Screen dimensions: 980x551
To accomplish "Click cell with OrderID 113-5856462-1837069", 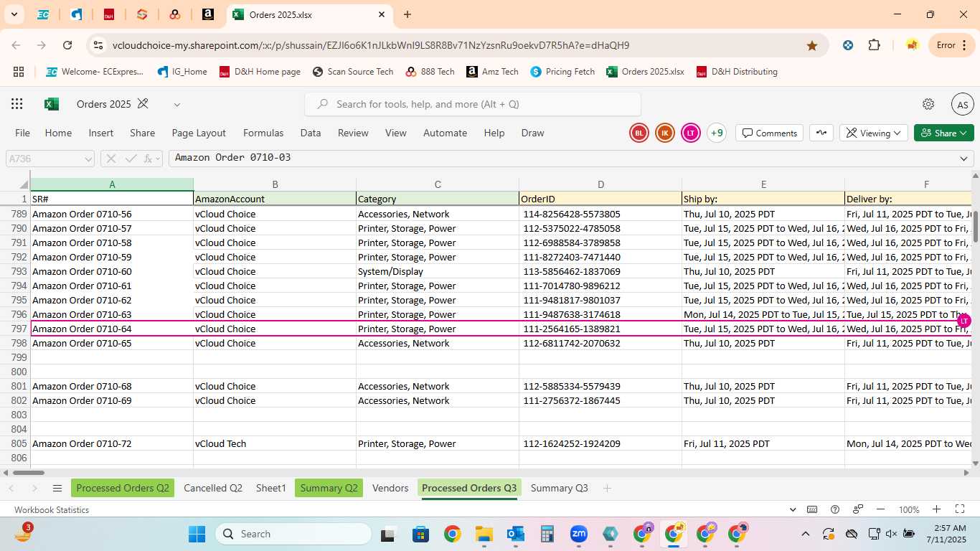I will coord(600,271).
